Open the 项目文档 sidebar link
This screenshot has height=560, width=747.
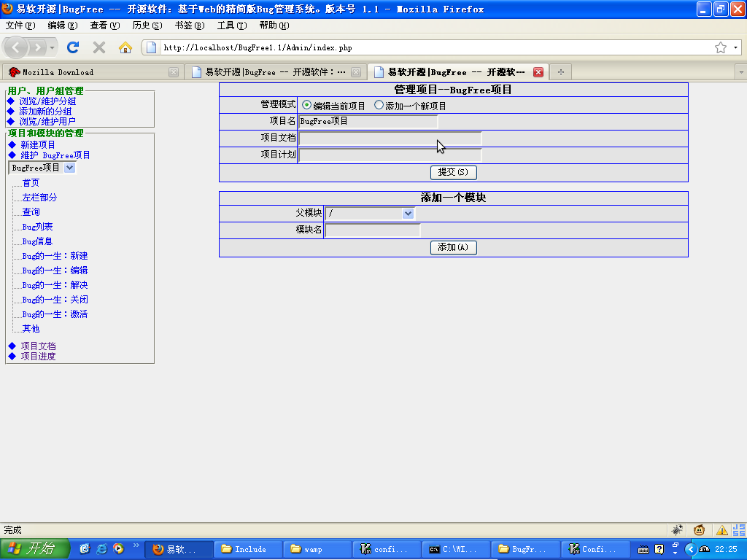(38, 346)
